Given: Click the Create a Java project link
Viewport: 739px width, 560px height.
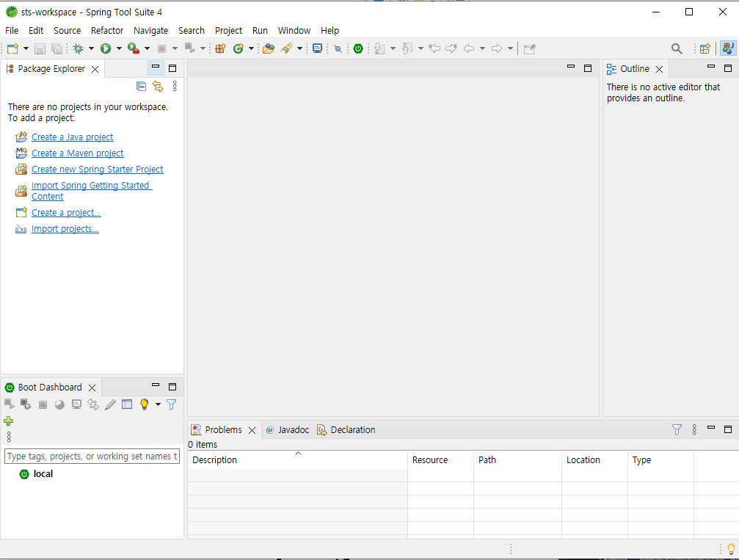Looking at the screenshot, I should (x=73, y=137).
